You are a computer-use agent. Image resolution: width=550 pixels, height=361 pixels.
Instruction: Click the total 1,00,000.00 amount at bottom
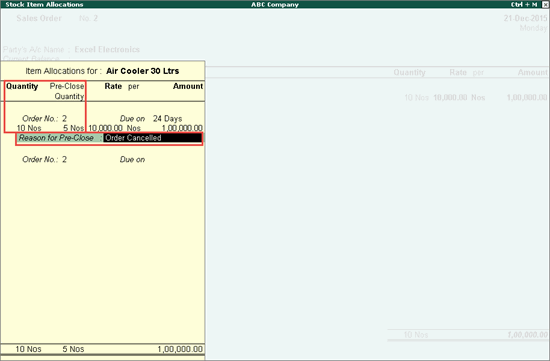(180, 349)
